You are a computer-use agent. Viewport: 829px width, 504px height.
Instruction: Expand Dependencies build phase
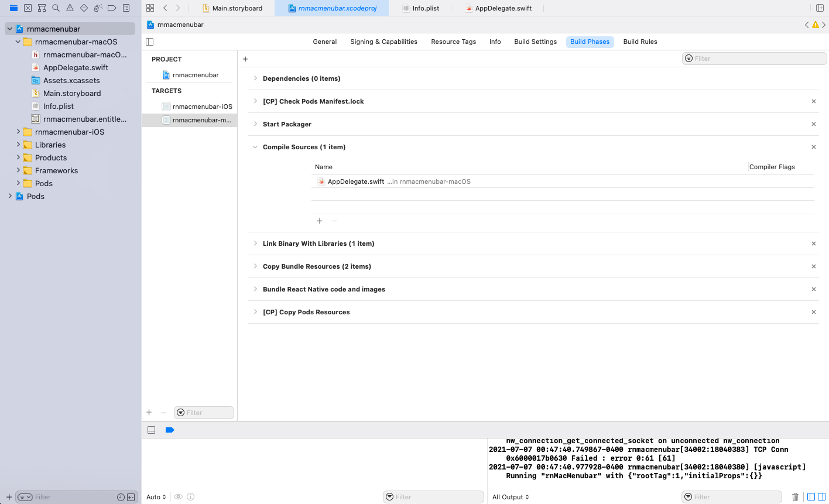255,78
